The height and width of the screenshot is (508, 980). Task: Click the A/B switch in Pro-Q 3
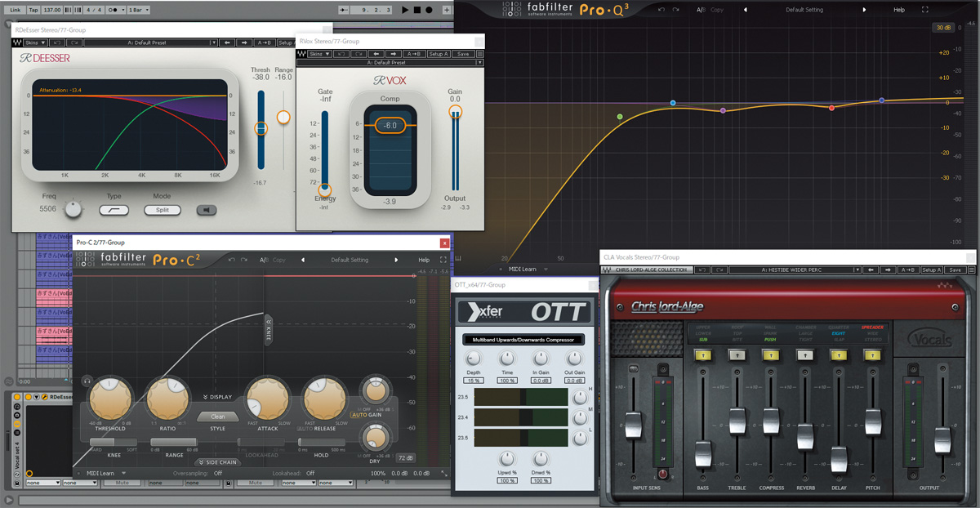(x=701, y=10)
